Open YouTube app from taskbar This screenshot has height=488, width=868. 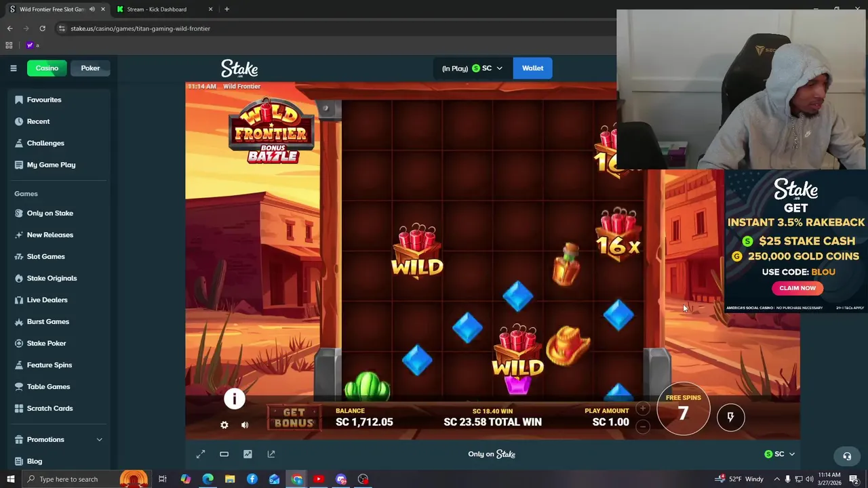click(319, 479)
